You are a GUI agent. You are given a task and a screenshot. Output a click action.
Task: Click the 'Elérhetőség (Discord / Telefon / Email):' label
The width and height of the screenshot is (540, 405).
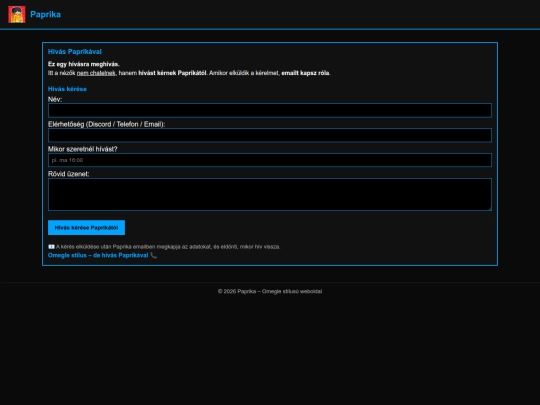coord(106,124)
